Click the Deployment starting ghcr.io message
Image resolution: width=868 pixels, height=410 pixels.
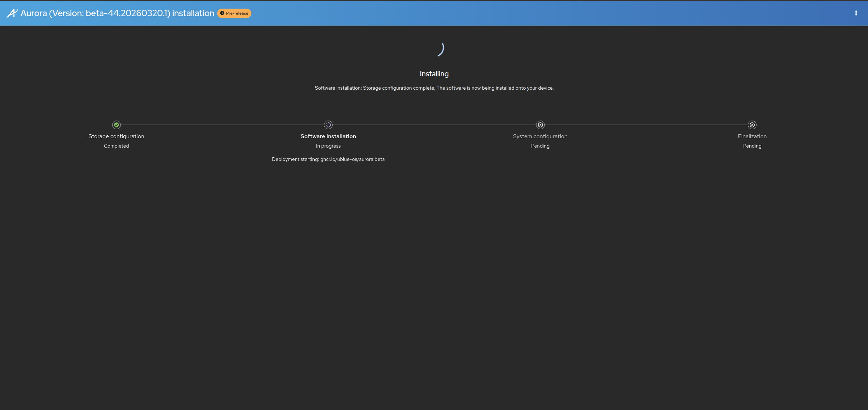(x=328, y=159)
